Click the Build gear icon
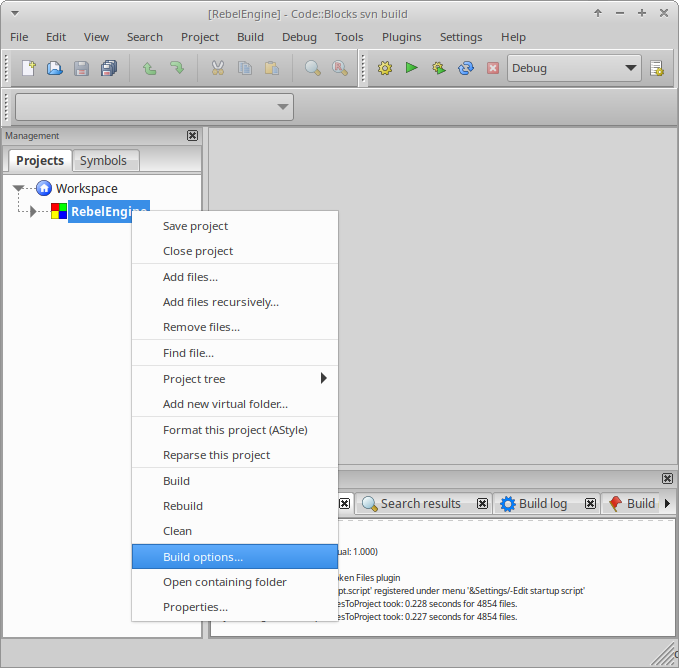This screenshot has width=679, height=668. coord(385,68)
